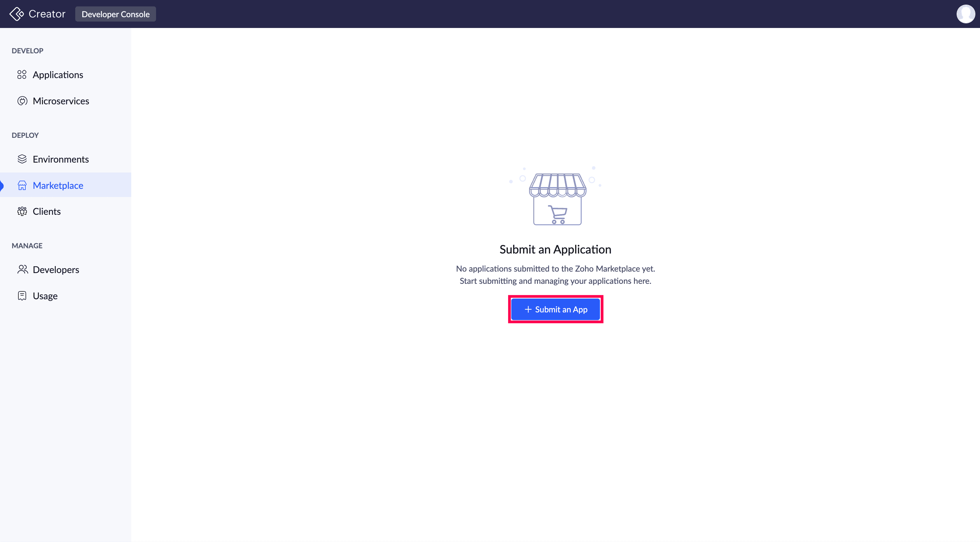Click the Clients group icon

(22, 211)
